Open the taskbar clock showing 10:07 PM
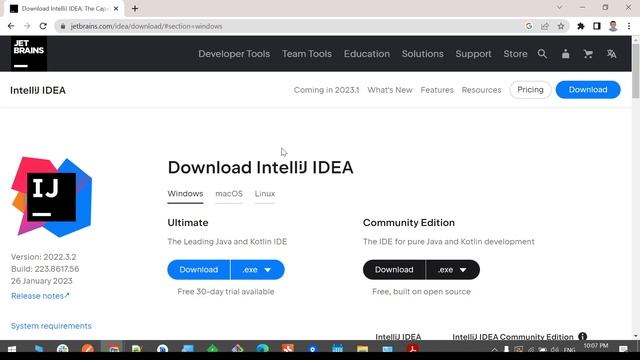This screenshot has height=360, width=640. coord(596,346)
